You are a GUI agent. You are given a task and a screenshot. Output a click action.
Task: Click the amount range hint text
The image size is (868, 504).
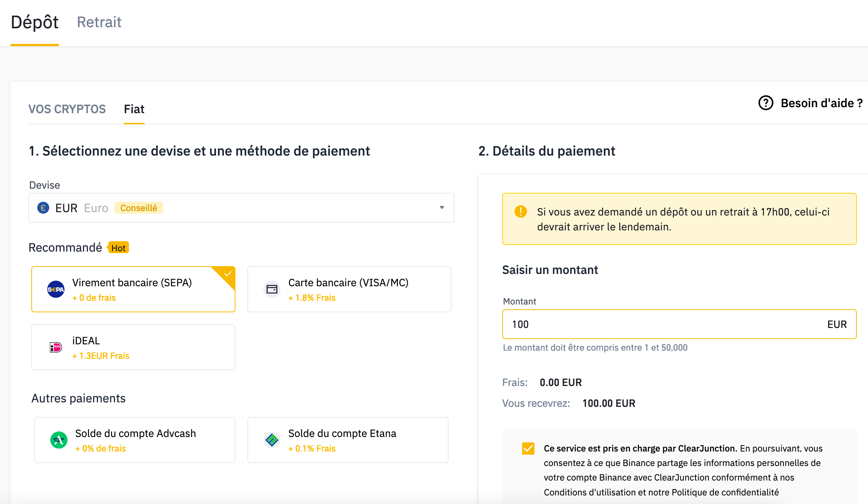595,348
